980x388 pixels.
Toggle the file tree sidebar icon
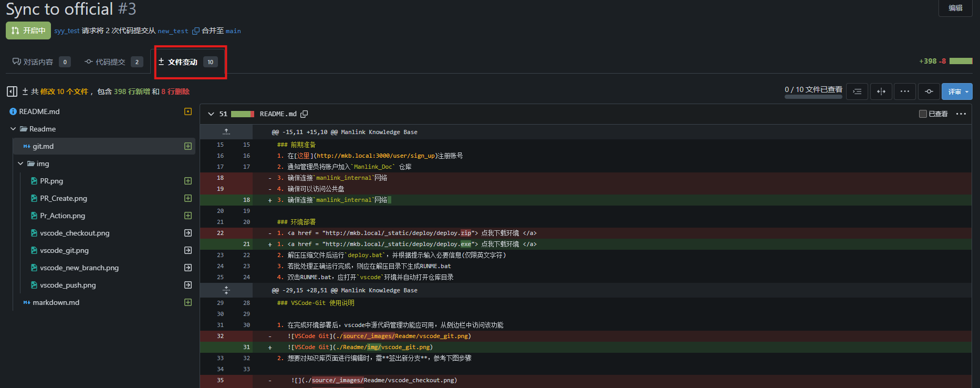(x=12, y=91)
